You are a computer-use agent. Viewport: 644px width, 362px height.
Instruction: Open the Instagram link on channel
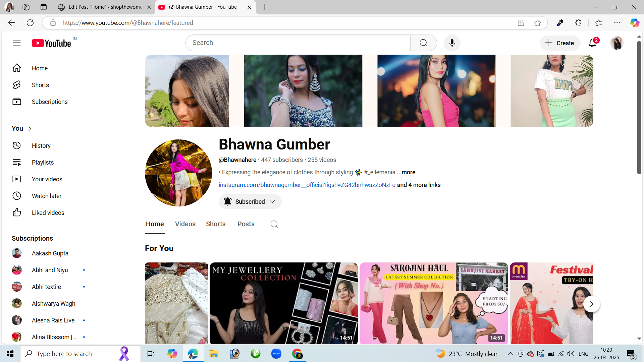[x=307, y=185]
